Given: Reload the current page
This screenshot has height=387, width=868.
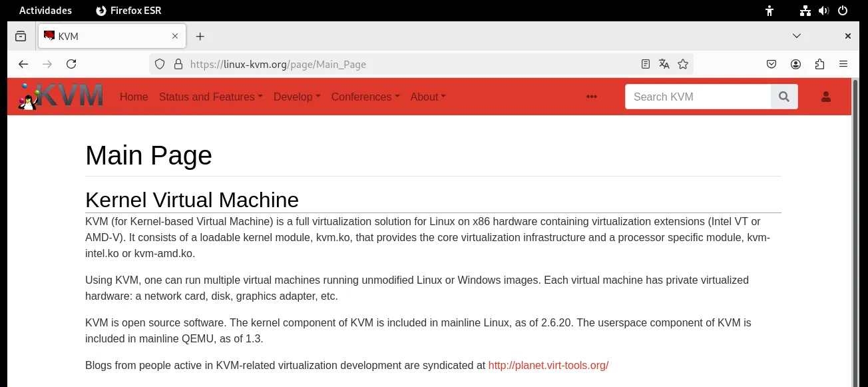Looking at the screenshot, I should click(71, 64).
